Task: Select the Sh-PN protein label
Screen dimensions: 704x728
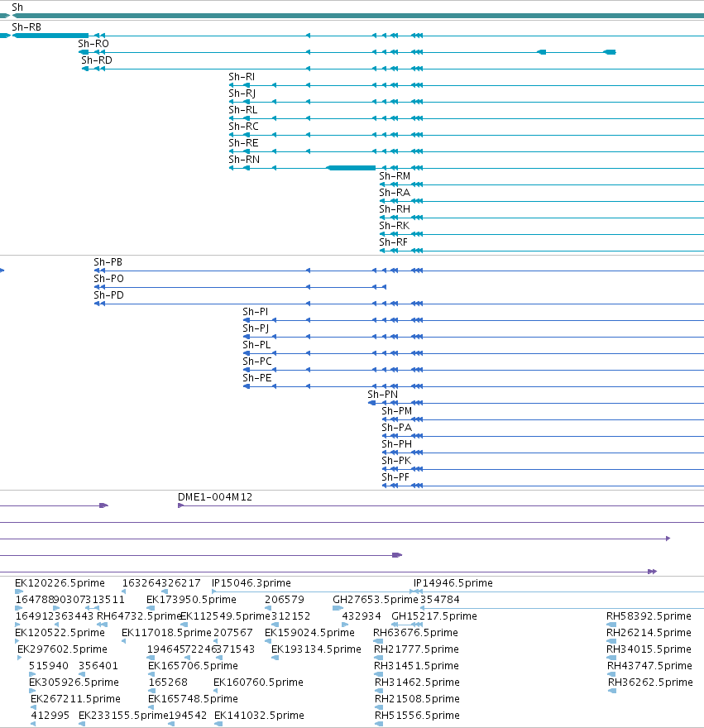Action: tap(383, 395)
